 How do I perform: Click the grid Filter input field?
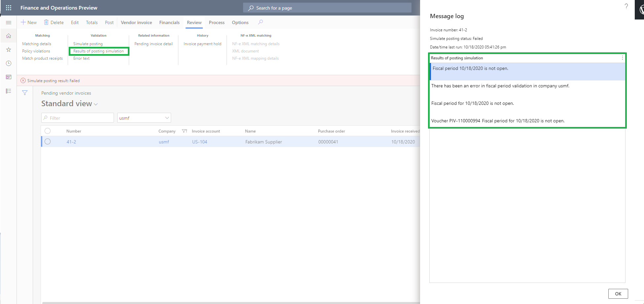click(x=79, y=118)
